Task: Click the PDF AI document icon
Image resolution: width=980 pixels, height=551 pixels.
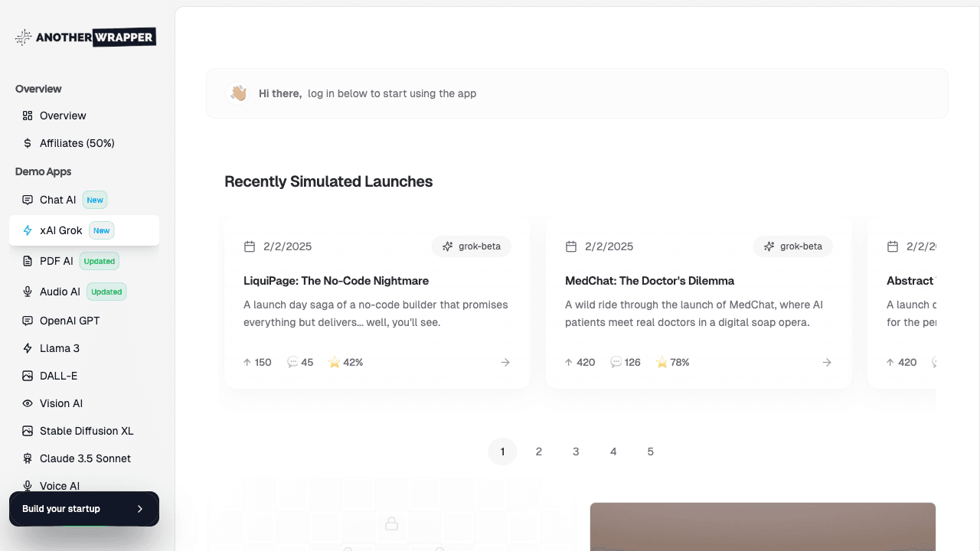Action: click(x=28, y=261)
